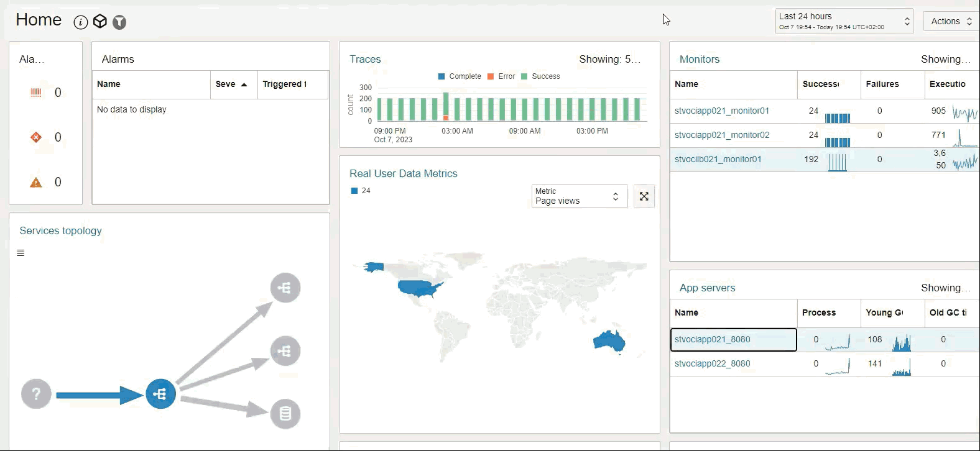
Task: Open the Services topology hamburger menu
Action: click(21, 253)
